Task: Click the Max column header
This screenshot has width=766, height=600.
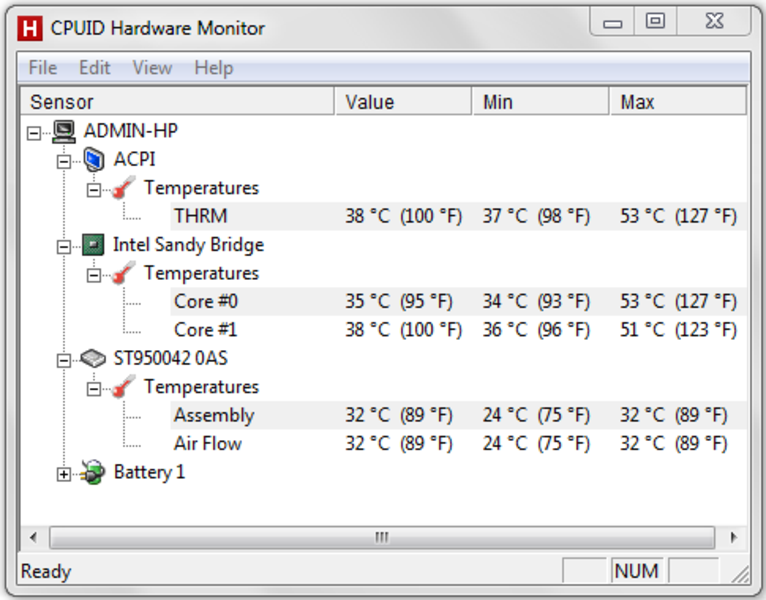Action: [x=678, y=102]
